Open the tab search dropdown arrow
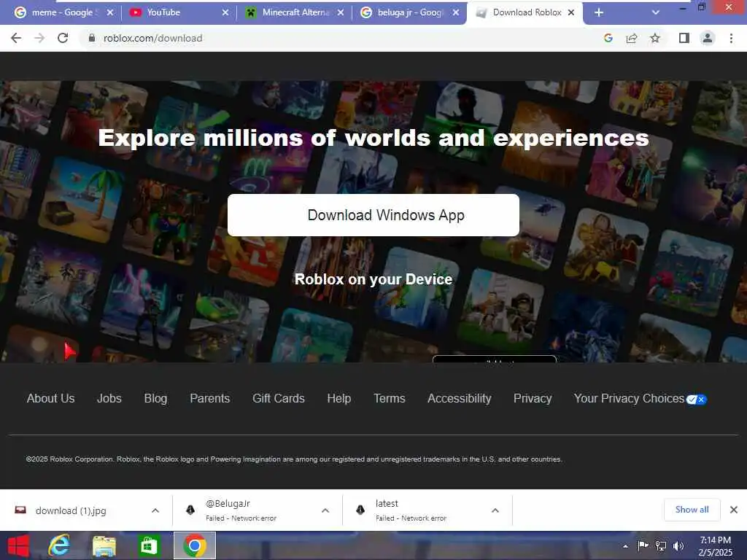747x560 pixels. point(656,12)
